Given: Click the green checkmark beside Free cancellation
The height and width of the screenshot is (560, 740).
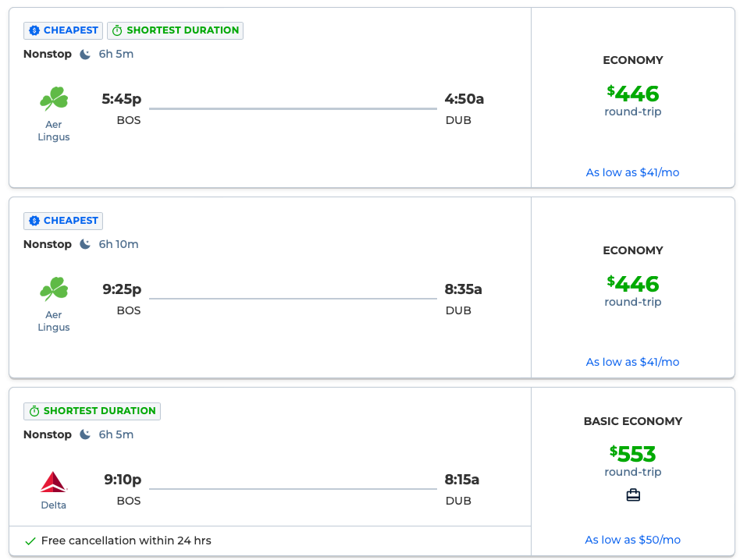Looking at the screenshot, I should coord(30,541).
